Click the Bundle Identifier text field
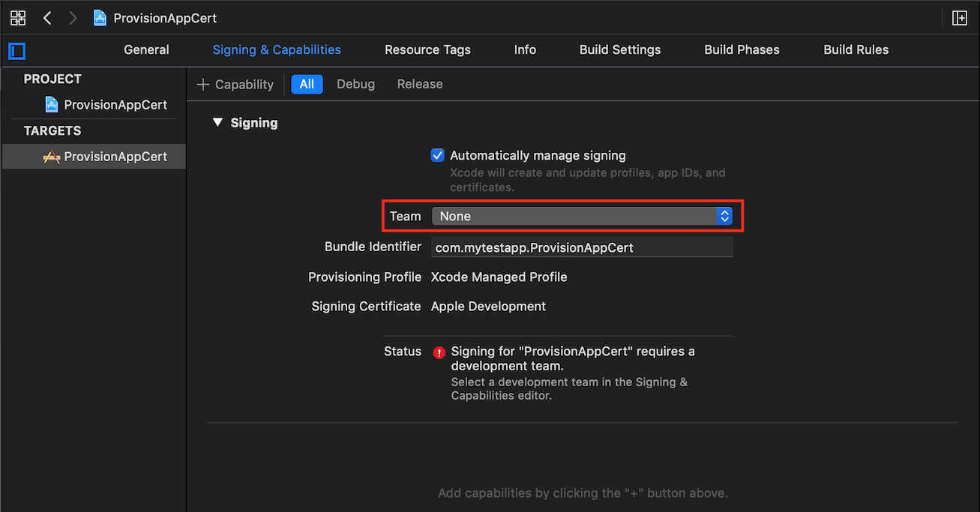This screenshot has height=512, width=980. 581,247
